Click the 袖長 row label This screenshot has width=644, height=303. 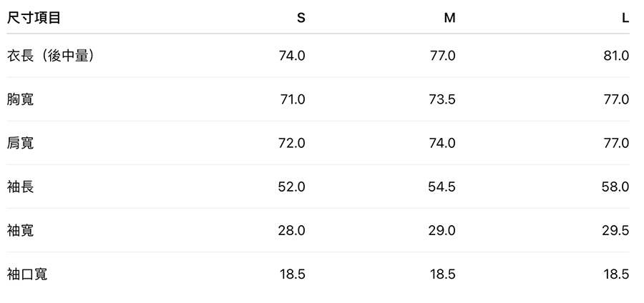(x=20, y=187)
